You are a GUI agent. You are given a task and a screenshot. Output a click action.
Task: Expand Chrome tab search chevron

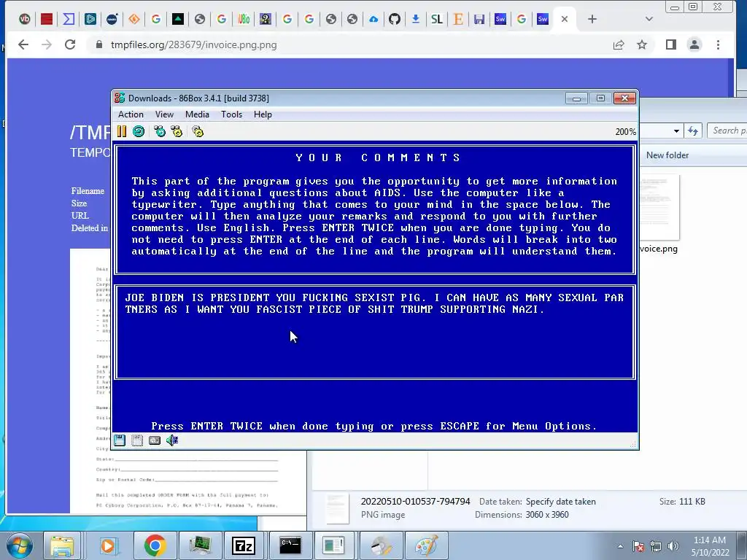(x=649, y=19)
